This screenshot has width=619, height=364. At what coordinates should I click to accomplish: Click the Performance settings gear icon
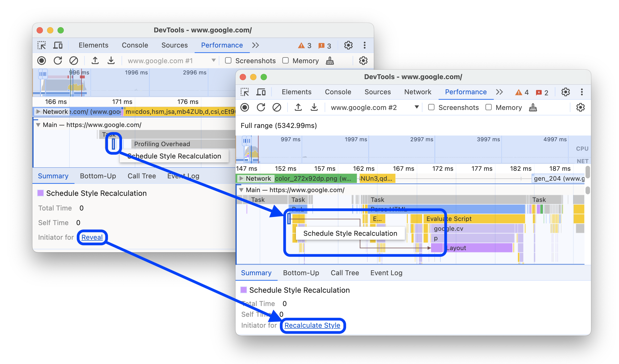click(x=581, y=108)
